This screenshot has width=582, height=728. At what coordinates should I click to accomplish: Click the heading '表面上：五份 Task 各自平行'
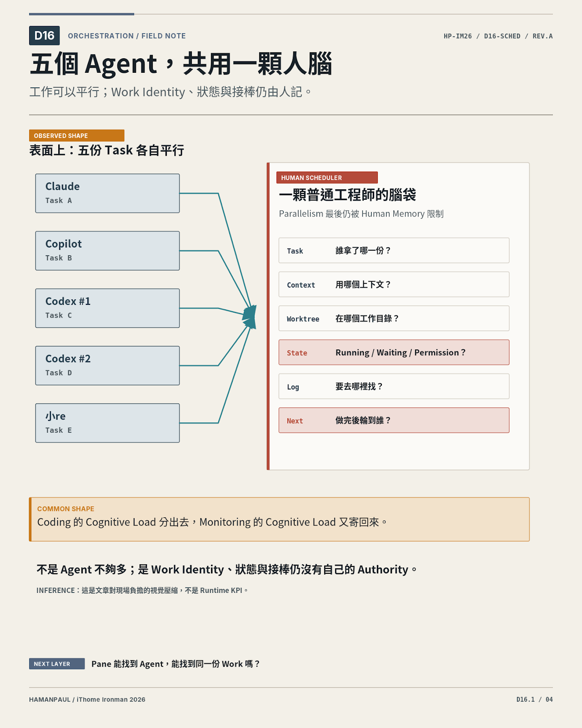pyautogui.click(x=106, y=150)
